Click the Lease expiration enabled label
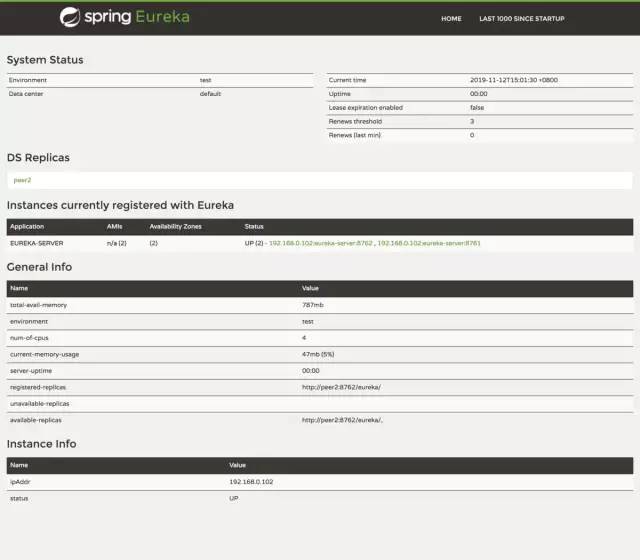The height and width of the screenshot is (560, 640). coord(366,108)
